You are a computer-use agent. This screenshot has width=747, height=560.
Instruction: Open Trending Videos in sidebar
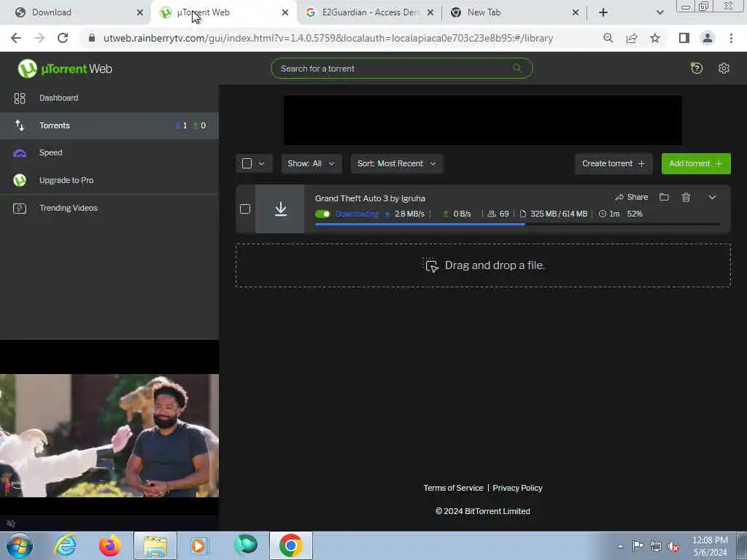click(109, 208)
